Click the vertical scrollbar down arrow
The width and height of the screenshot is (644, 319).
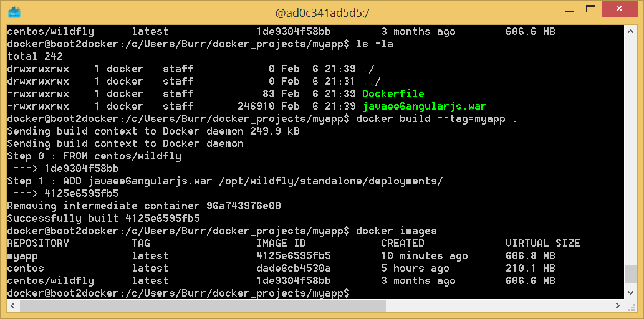pos(630,293)
